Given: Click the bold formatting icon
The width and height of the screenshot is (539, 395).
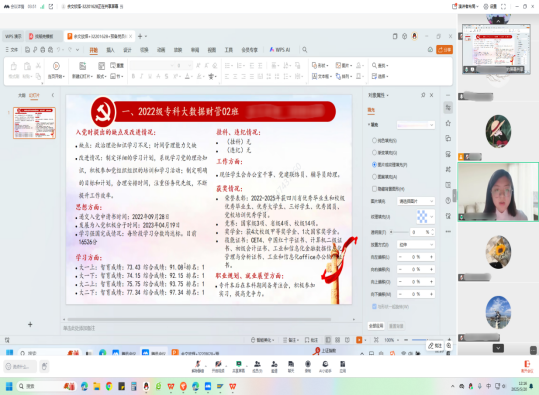Looking at the screenshot, I should (x=133, y=76).
